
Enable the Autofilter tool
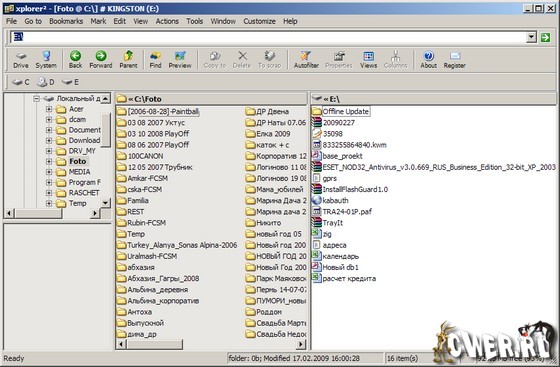306,60
